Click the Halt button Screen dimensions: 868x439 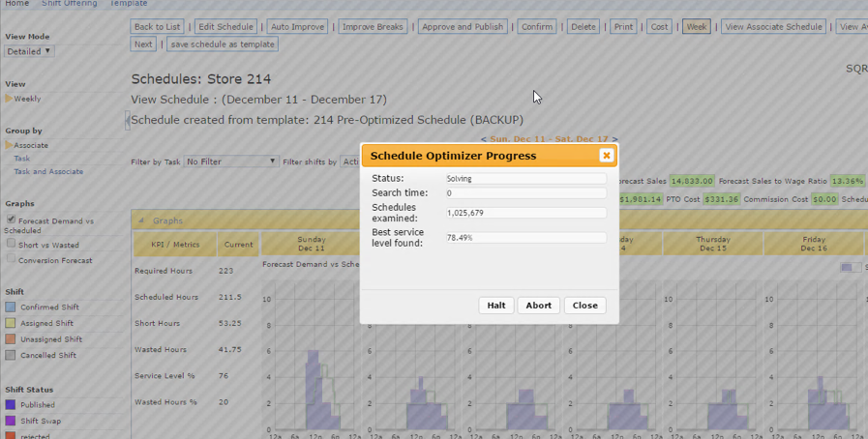pos(496,306)
